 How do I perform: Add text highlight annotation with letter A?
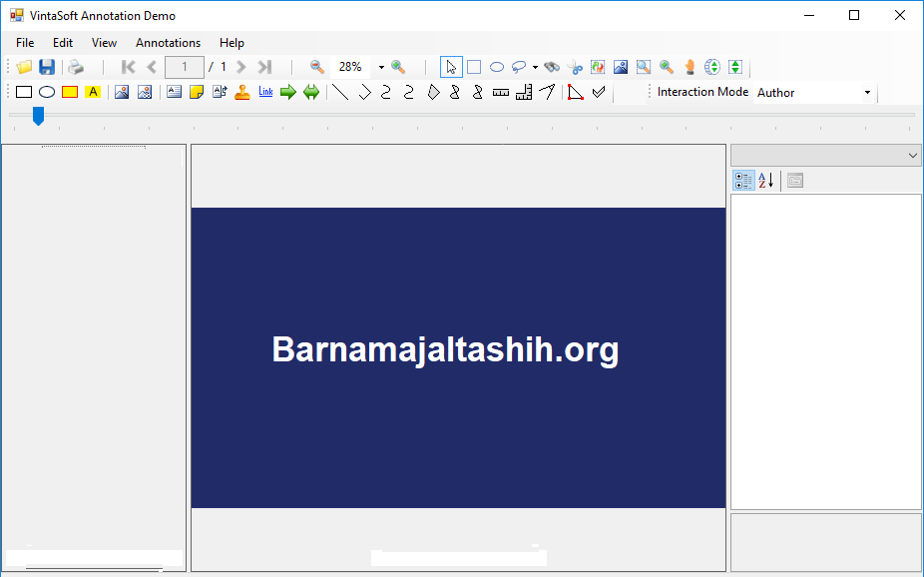click(93, 92)
